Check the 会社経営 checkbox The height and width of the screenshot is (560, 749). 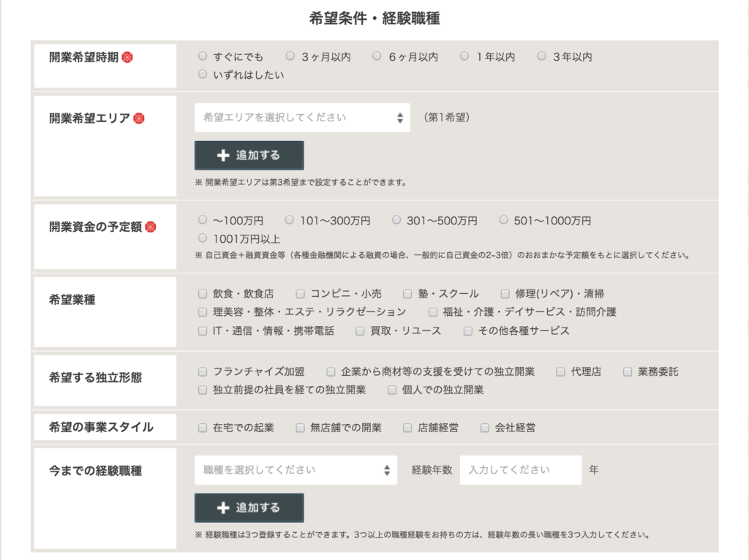pos(484,428)
